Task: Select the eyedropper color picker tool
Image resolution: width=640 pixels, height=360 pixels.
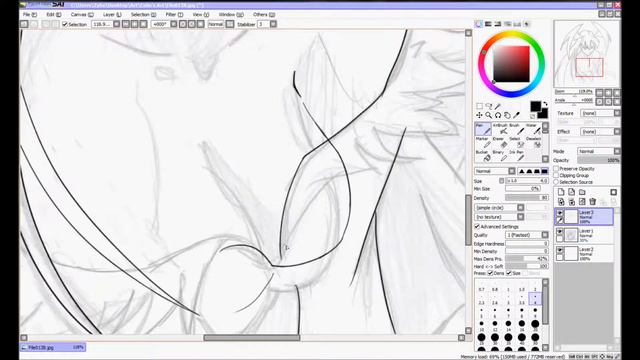Action: 516,115
